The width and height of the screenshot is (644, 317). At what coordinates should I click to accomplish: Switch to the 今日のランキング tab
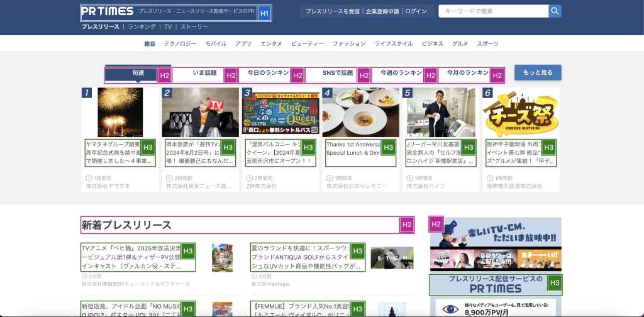[271, 74]
